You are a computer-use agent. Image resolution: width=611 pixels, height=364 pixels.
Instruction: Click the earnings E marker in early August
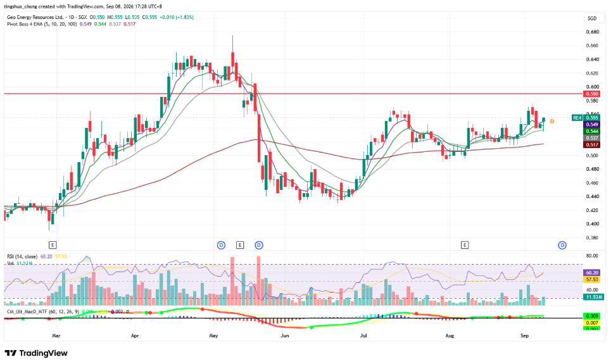pos(465,245)
